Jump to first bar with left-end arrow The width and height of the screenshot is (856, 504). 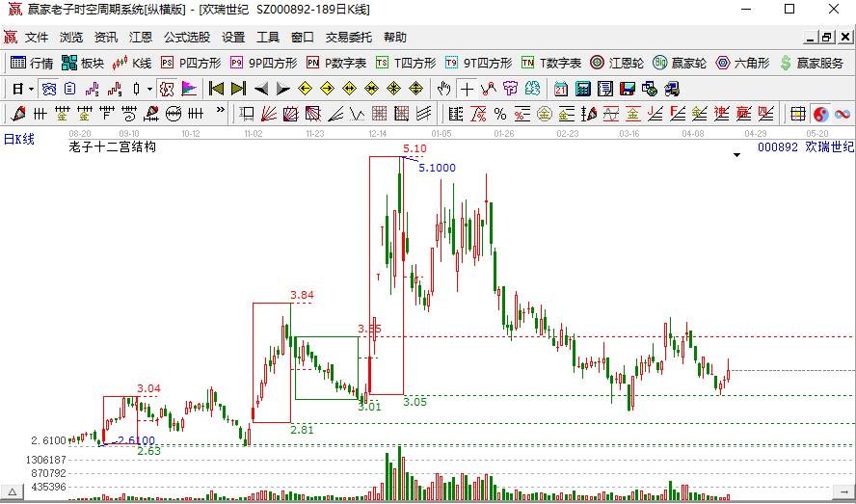pos(216,89)
